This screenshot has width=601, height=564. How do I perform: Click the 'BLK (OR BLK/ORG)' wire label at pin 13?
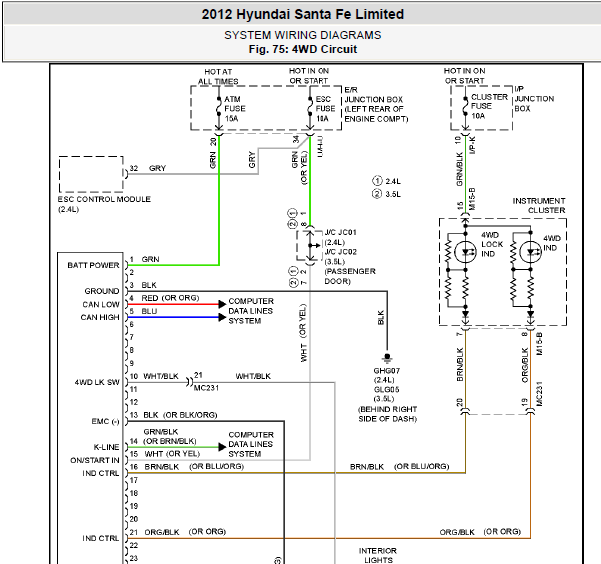[x=180, y=415]
